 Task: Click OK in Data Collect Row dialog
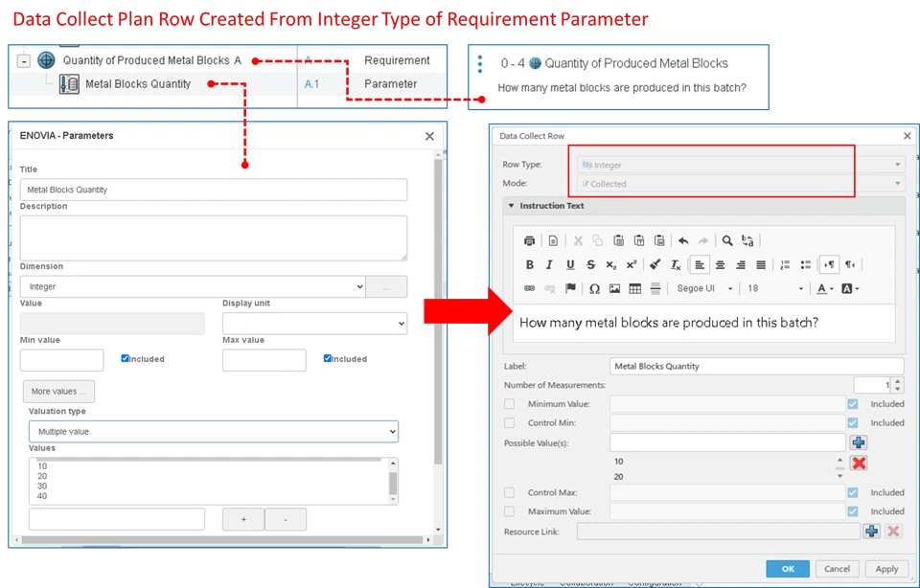[788, 569]
